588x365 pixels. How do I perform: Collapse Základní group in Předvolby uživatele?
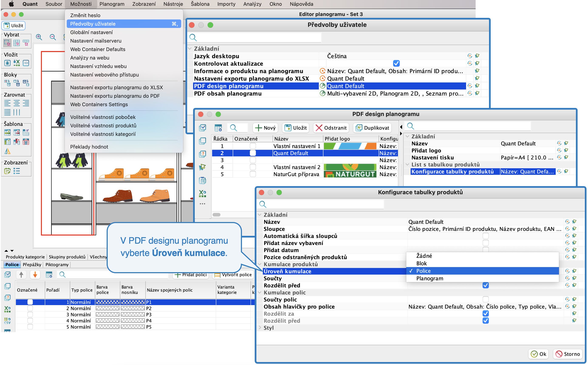(190, 49)
